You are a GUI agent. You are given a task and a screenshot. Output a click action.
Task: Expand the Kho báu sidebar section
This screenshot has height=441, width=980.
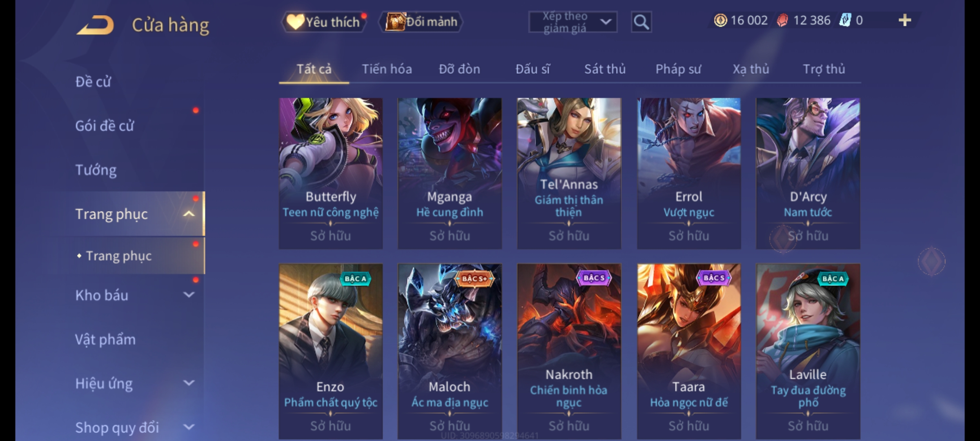click(x=189, y=295)
